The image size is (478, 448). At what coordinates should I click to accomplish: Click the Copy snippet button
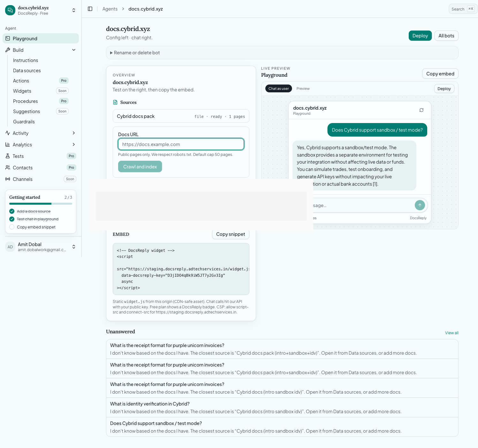coord(231,234)
